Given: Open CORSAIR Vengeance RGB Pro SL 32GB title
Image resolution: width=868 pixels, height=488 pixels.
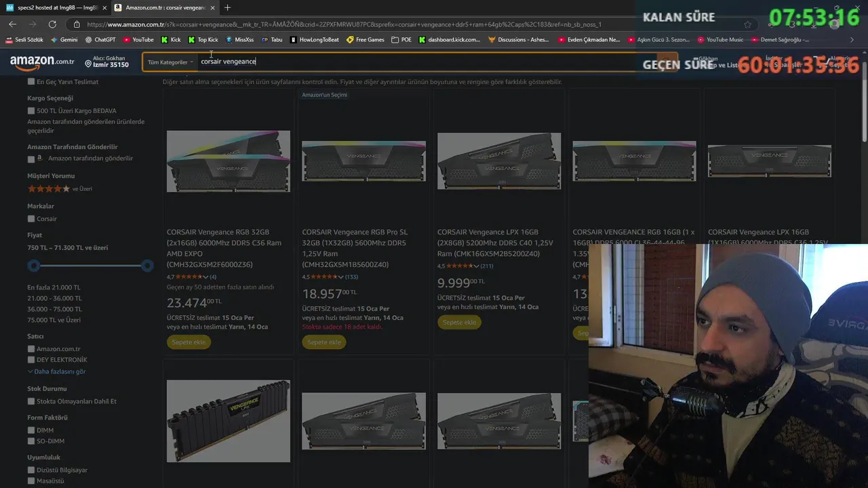Looking at the screenshot, I should pos(355,248).
